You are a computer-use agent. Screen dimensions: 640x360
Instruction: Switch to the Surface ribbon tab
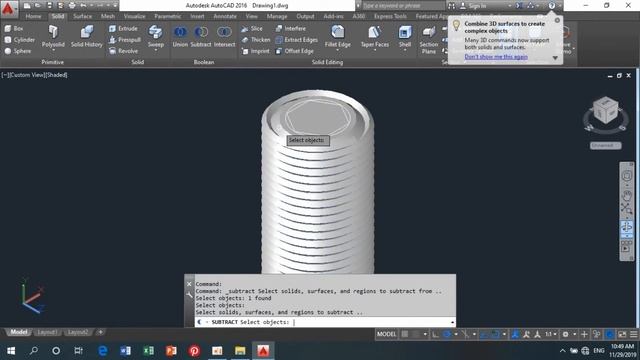pyautogui.click(x=82, y=16)
